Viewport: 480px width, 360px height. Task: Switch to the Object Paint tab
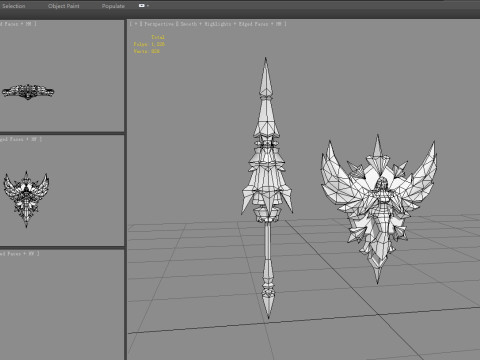63,6
